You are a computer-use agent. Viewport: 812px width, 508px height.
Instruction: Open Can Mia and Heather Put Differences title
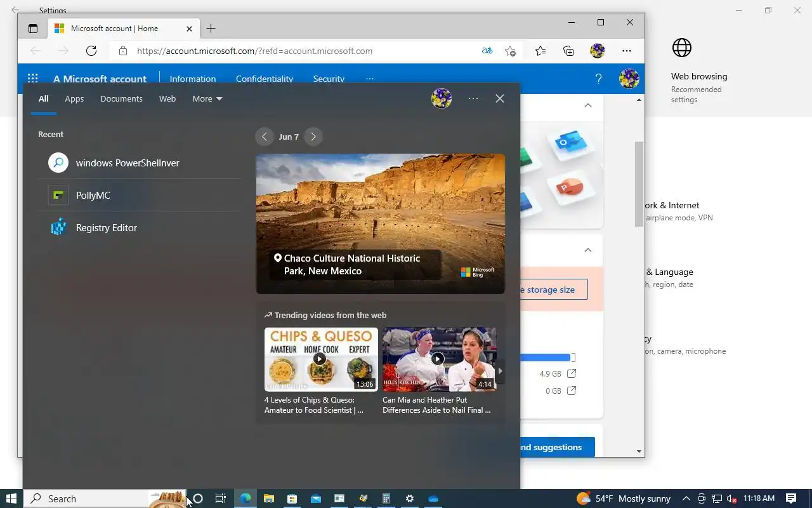click(436, 405)
